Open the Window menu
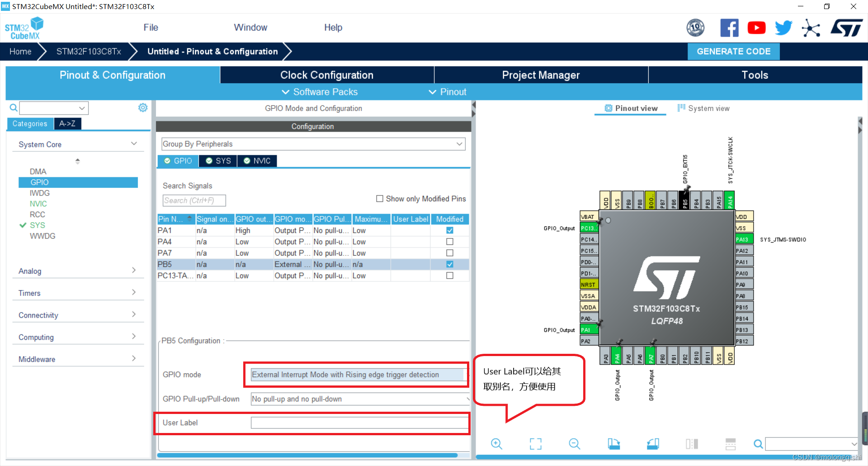 tap(250, 28)
